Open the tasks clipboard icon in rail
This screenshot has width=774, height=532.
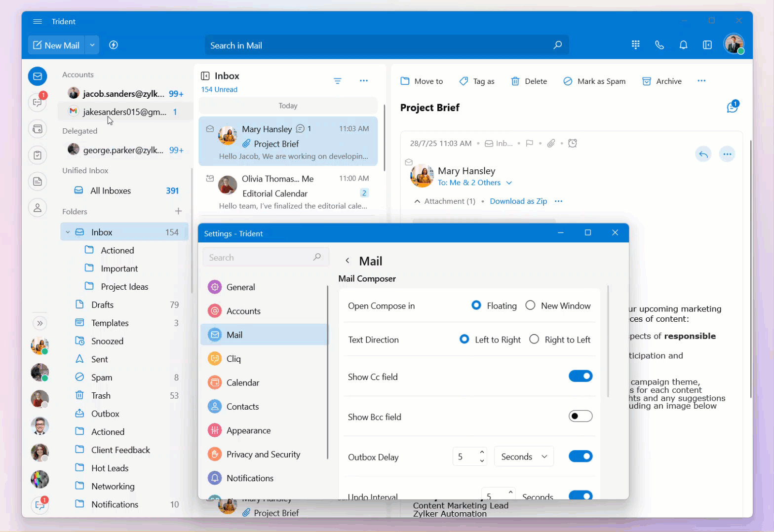click(38, 155)
